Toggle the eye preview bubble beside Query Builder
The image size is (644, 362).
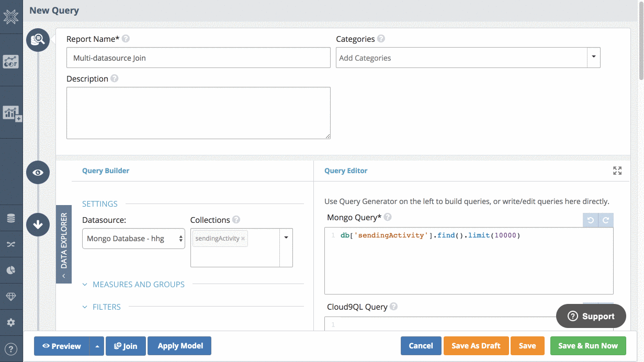tap(38, 172)
